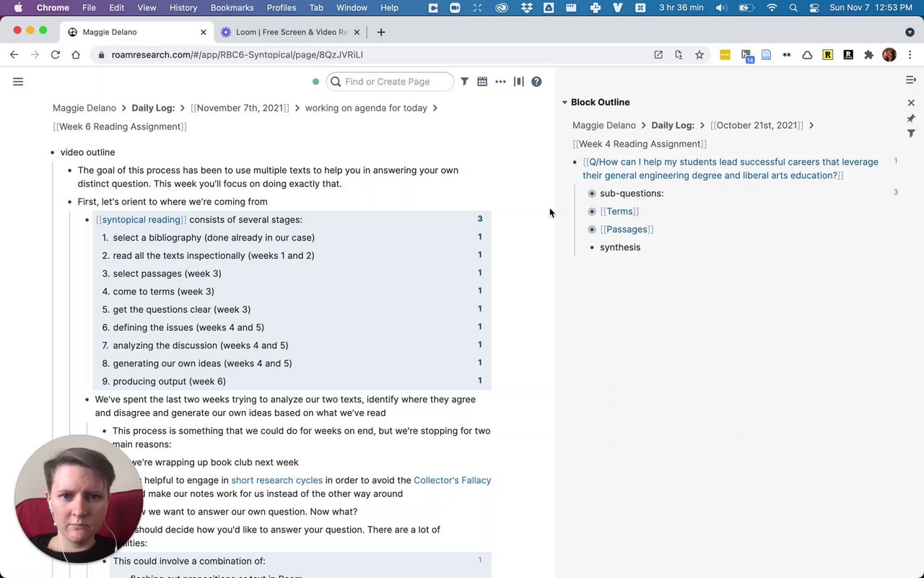Collapse the right sidebar using top arrow icon
The height and width of the screenshot is (578, 924).
click(911, 79)
